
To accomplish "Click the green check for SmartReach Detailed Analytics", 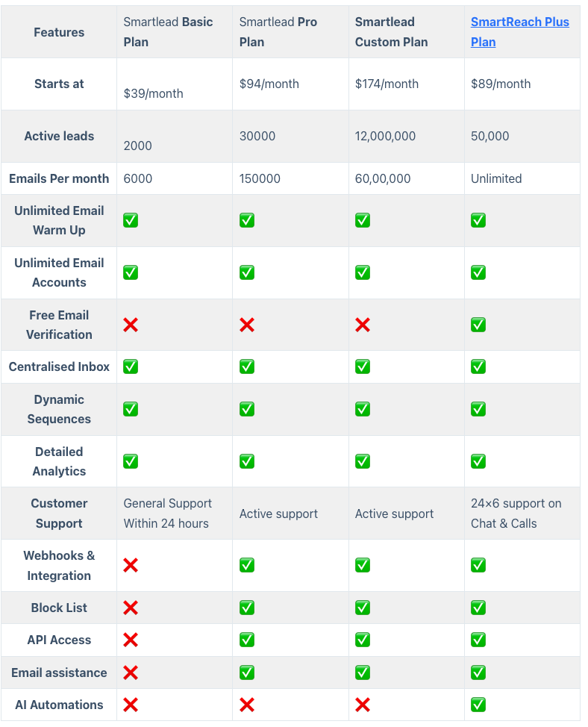I will point(478,461).
